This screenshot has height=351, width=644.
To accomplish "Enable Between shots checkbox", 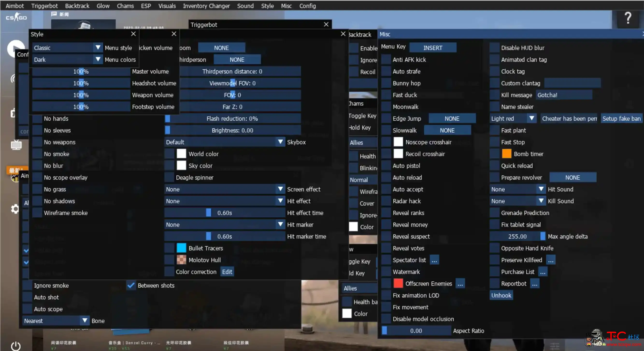I will [131, 285].
